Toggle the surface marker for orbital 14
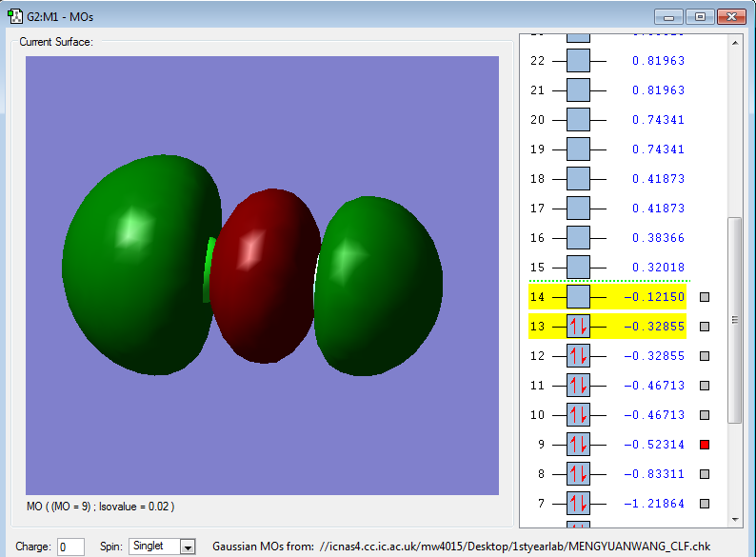The width and height of the screenshot is (756, 557). click(705, 297)
